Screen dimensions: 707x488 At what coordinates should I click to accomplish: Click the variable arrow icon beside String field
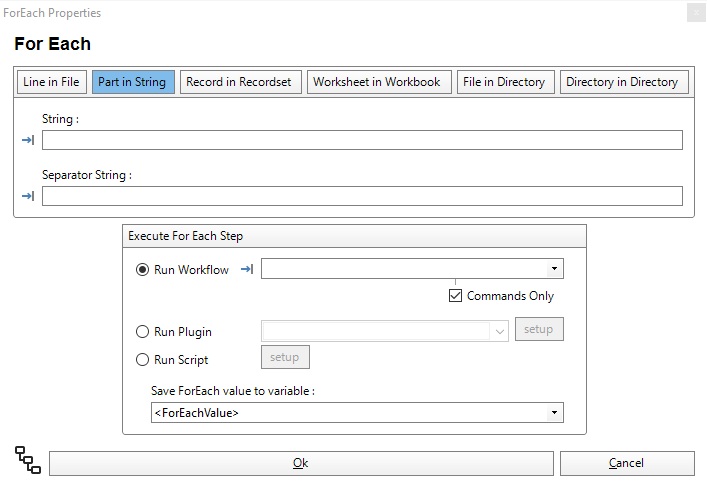pyautogui.click(x=28, y=140)
